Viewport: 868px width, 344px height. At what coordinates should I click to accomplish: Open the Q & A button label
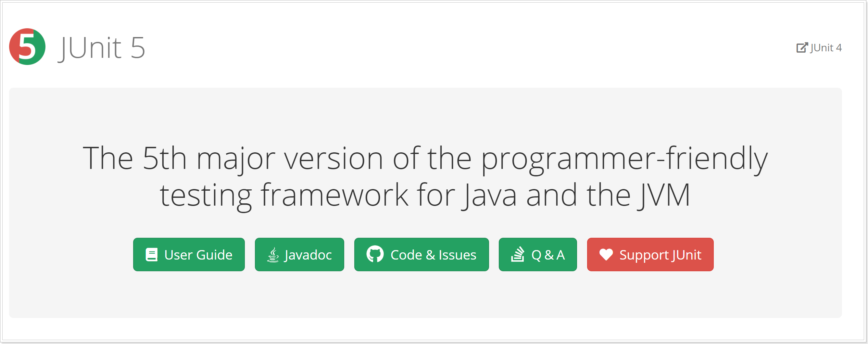point(548,255)
